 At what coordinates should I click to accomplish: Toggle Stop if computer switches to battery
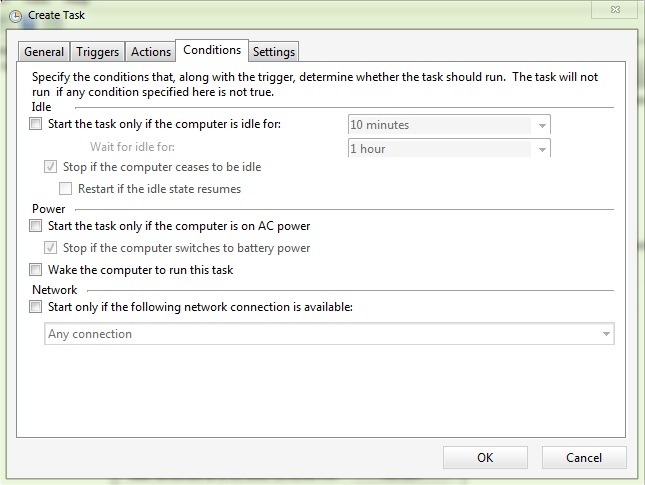[51, 248]
